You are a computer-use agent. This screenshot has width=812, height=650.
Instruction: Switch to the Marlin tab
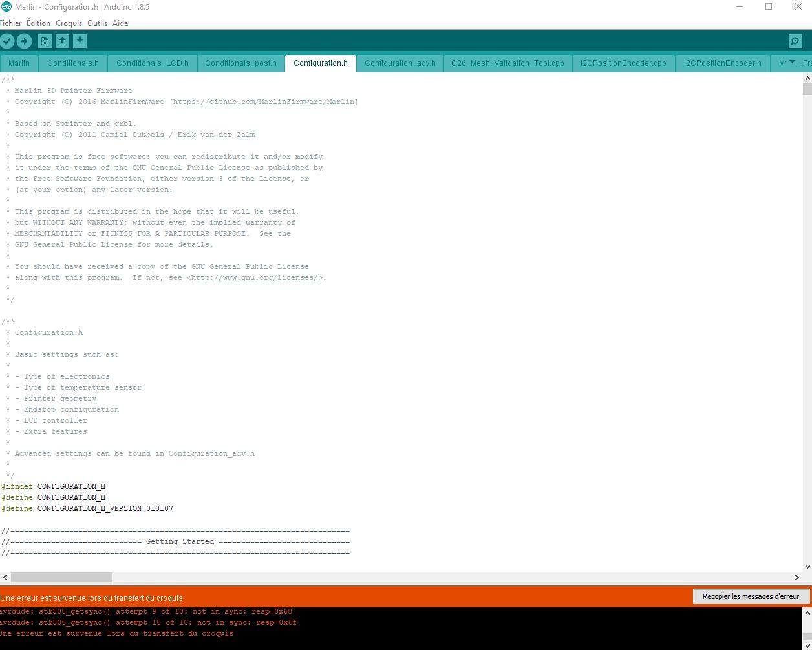click(19, 63)
